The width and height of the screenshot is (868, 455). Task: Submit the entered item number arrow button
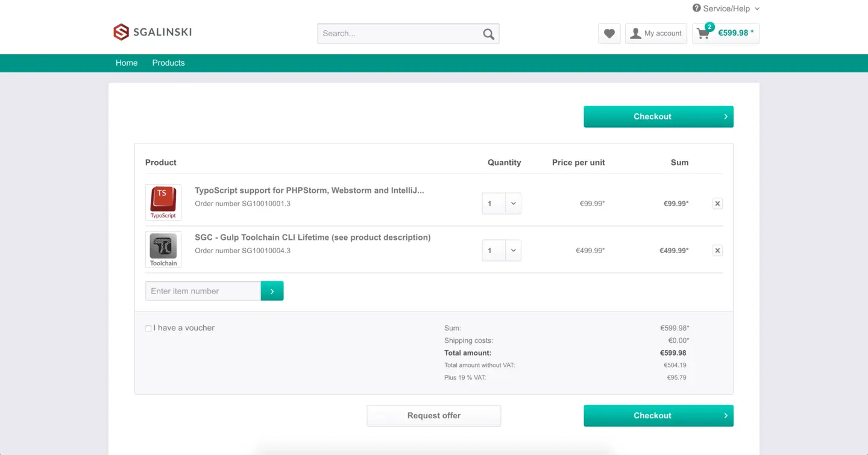272,291
